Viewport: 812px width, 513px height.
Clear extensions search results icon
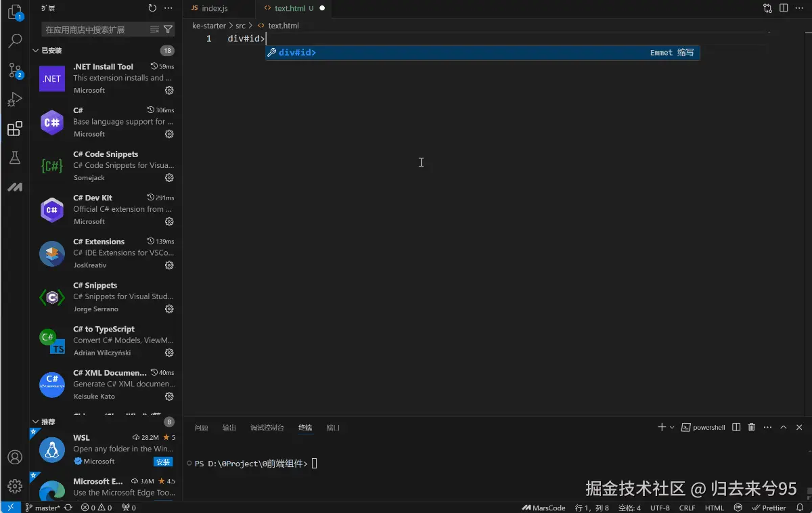(154, 29)
